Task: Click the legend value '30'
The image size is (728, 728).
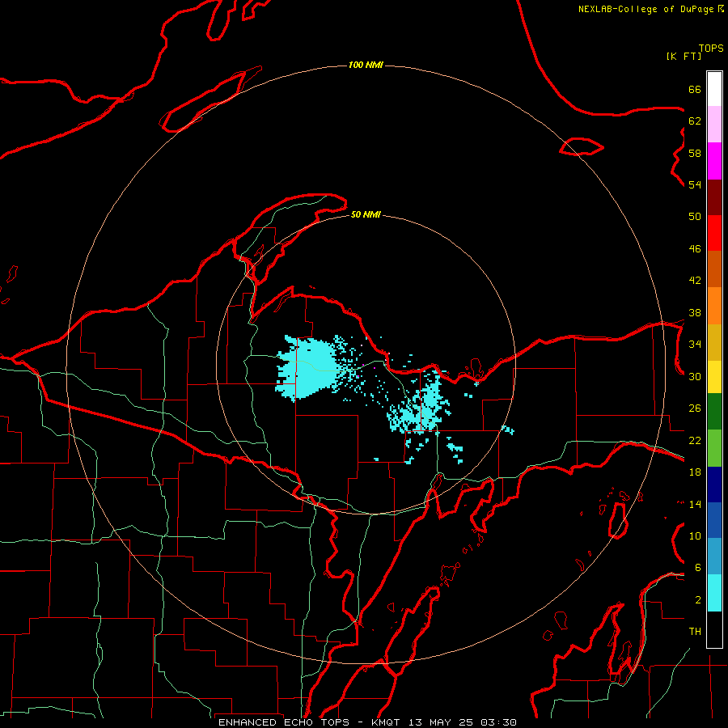Action: point(695,376)
